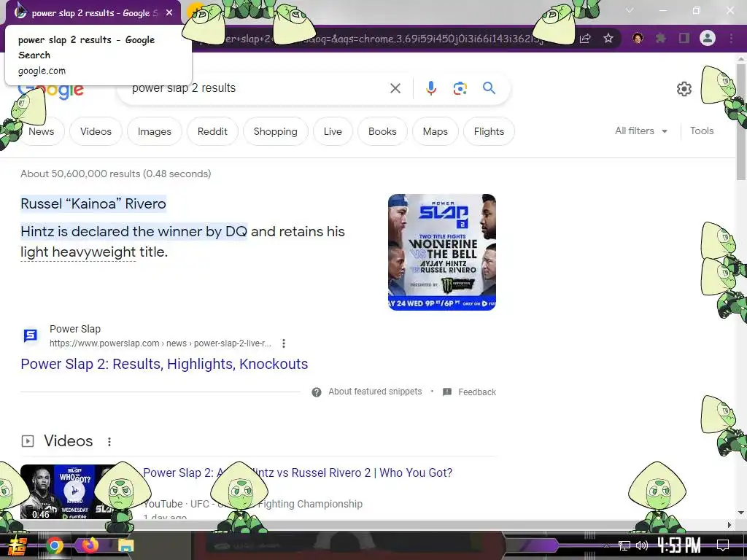Expand the All filters dropdown
Screen dimensions: 747x560
tap(640, 131)
